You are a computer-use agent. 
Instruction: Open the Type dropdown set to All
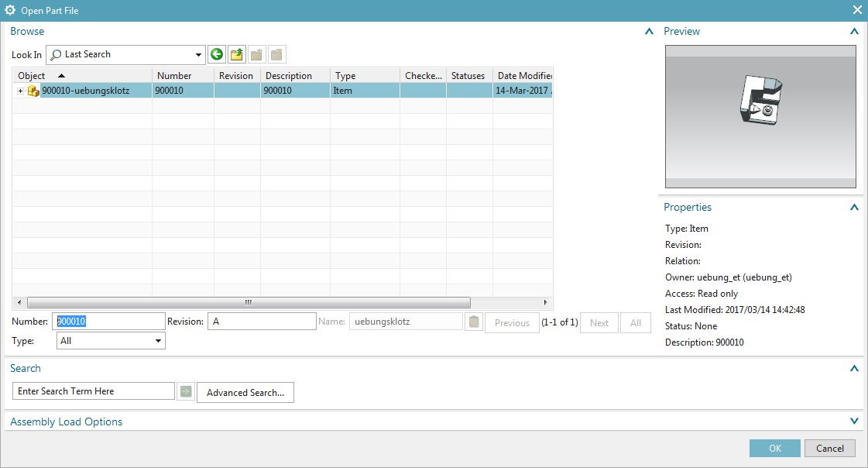pos(158,341)
